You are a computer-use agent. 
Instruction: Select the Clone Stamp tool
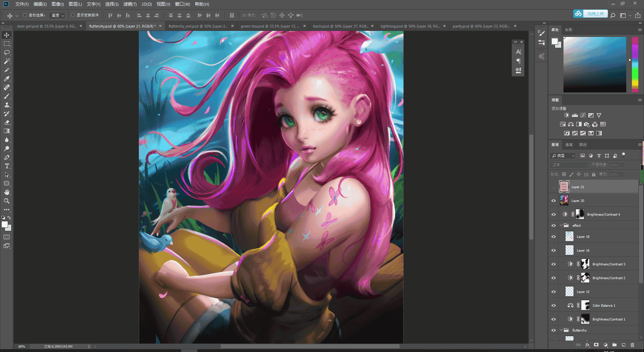coord(7,105)
